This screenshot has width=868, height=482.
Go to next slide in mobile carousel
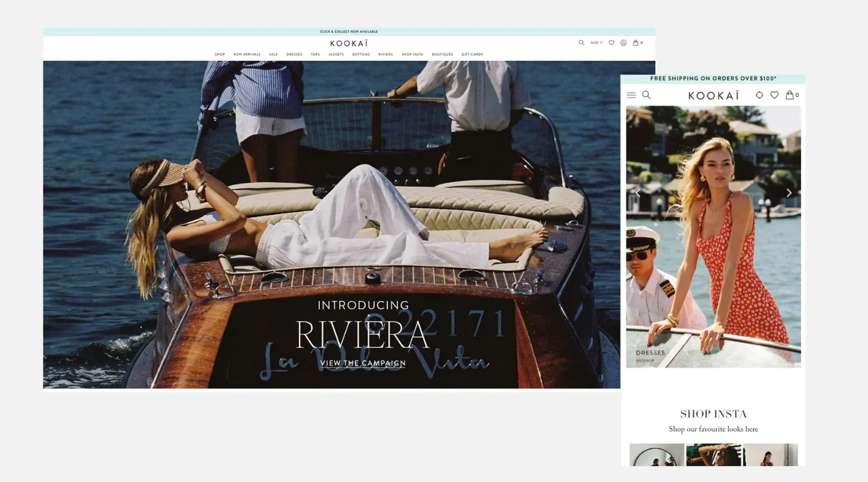point(789,193)
